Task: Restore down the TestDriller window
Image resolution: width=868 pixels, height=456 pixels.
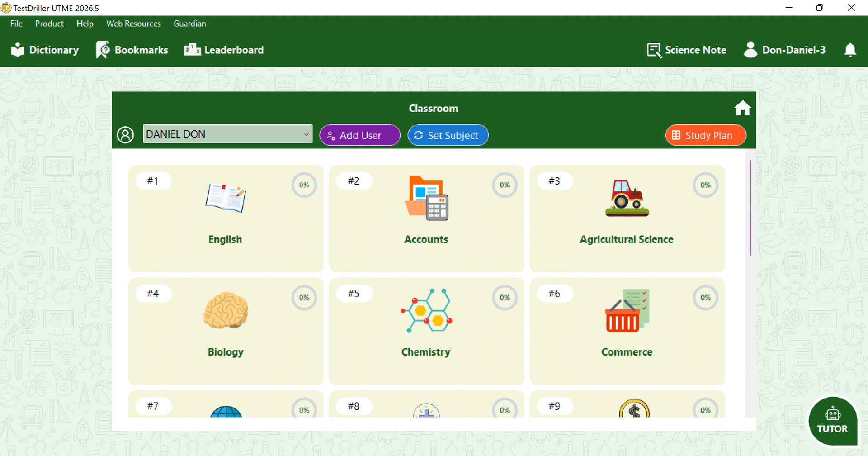Action: [820, 8]
